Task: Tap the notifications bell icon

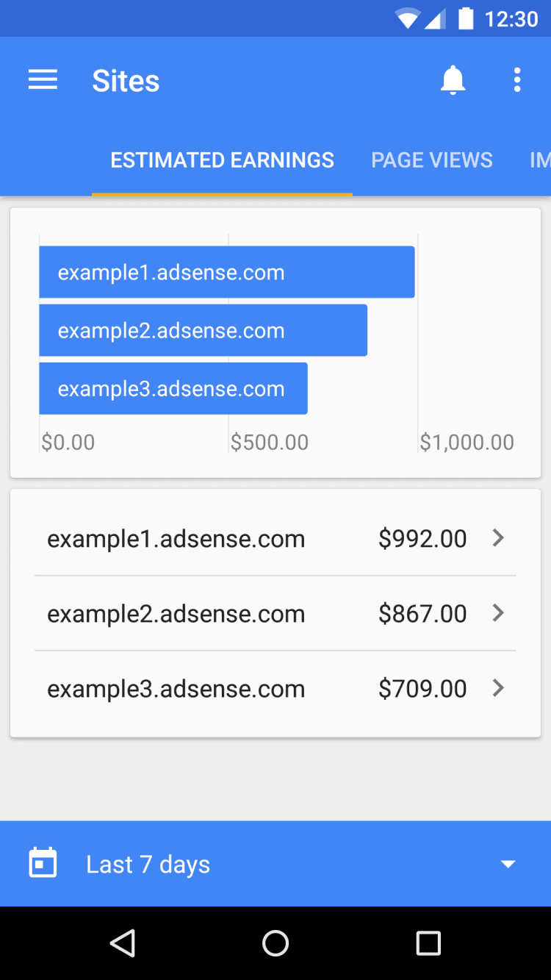Action: coord(453,80)
